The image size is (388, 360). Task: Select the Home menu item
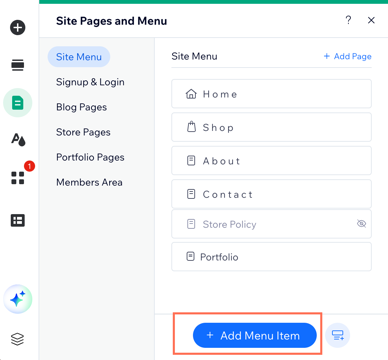(271, 94)
